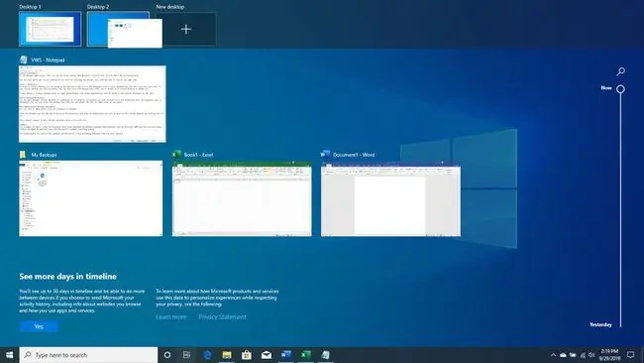Expand the hidden system tray icons chevron
Screen dimensions: 644x363
(553, 355)
